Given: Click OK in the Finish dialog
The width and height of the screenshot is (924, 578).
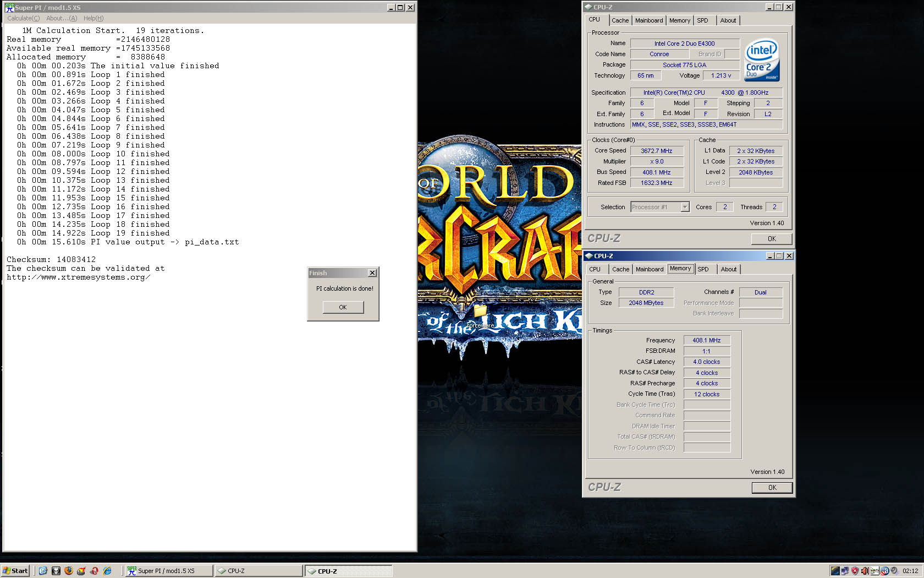Looking at the screenshot, I should coord(343,307).
